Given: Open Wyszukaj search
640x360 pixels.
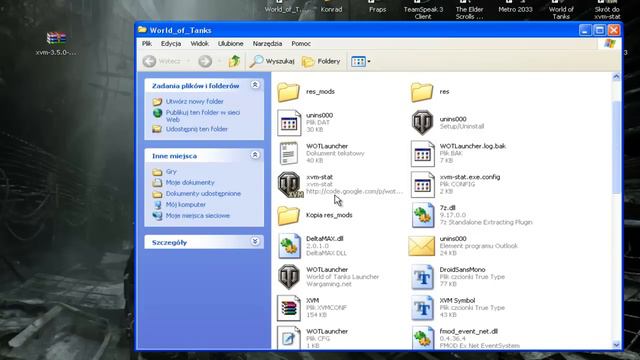Looking at the screenshot, I should [x=272, y=61].
